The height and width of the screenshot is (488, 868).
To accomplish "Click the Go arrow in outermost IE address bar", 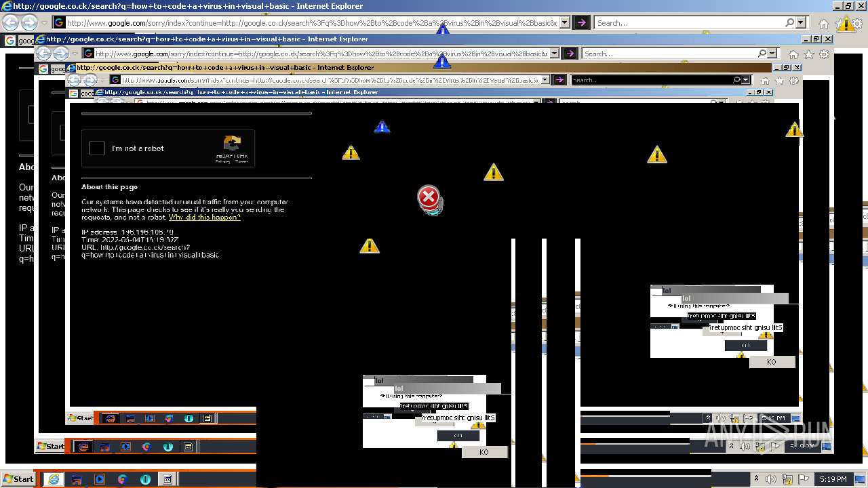I will (x=582, y=23).
